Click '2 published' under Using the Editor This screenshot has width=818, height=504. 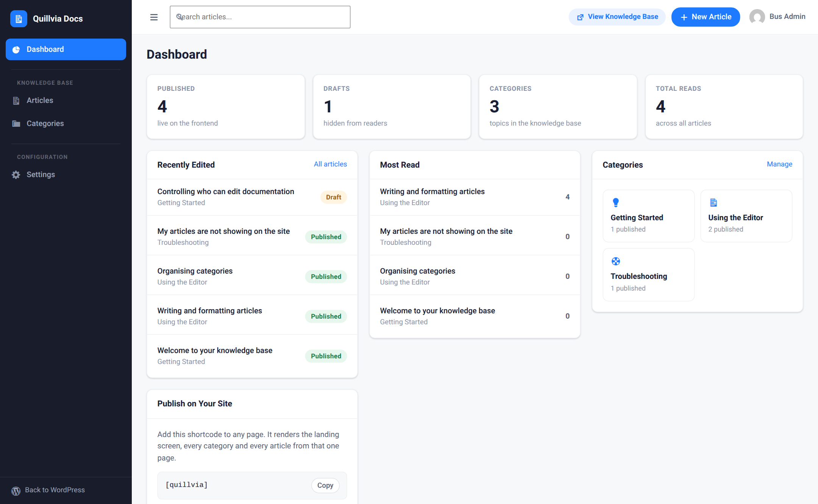(x=726, y=229)
